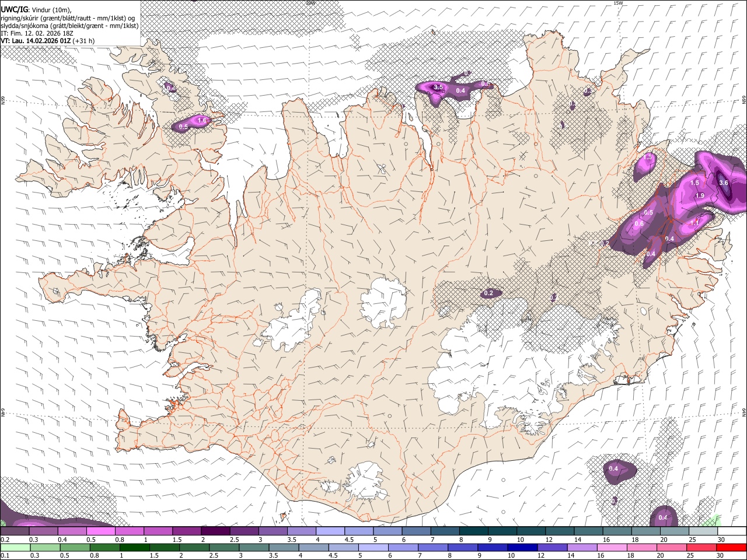The width and height of the screenshot is (747, 560).
Task: Click the "IT: Fim. 12. 02. 2026 18Z" line
Action: click(37, 33)
